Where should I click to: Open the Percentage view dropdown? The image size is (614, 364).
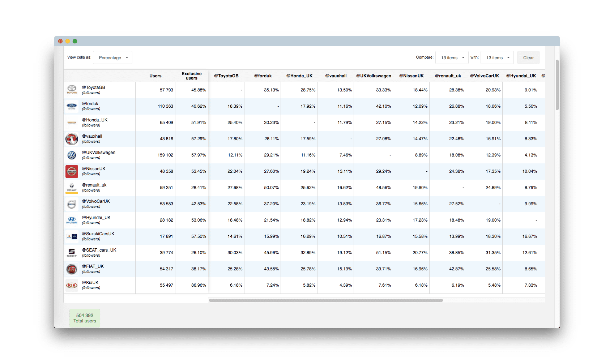(112, 57)
